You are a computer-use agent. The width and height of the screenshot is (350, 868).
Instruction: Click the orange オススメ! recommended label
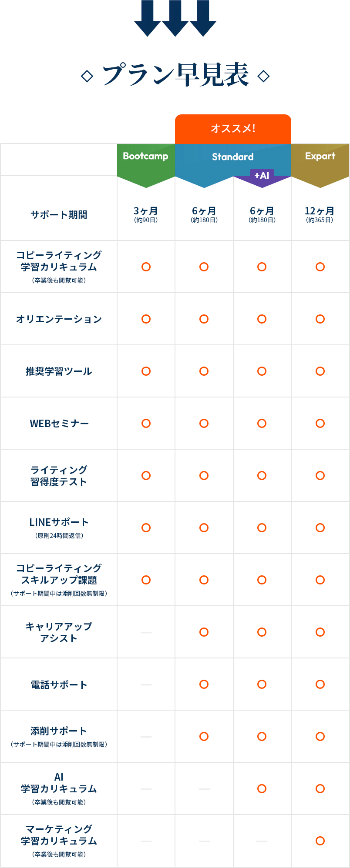[x=233, y=129]
